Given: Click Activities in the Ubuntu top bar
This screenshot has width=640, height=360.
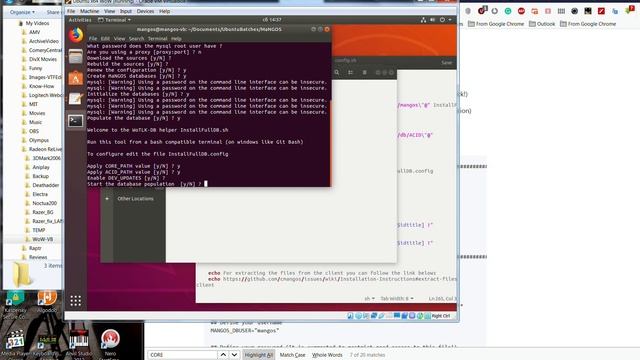Looking at the screenshot, I should point(80,20).
